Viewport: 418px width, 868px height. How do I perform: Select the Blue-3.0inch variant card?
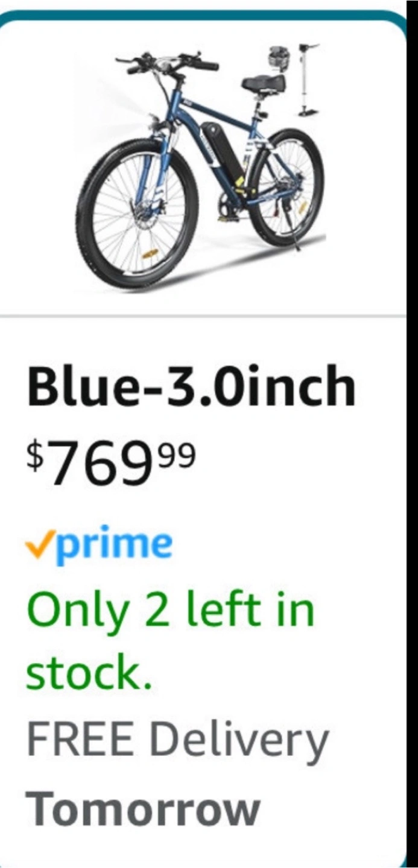pyautogui.click(x=203, y=439)
